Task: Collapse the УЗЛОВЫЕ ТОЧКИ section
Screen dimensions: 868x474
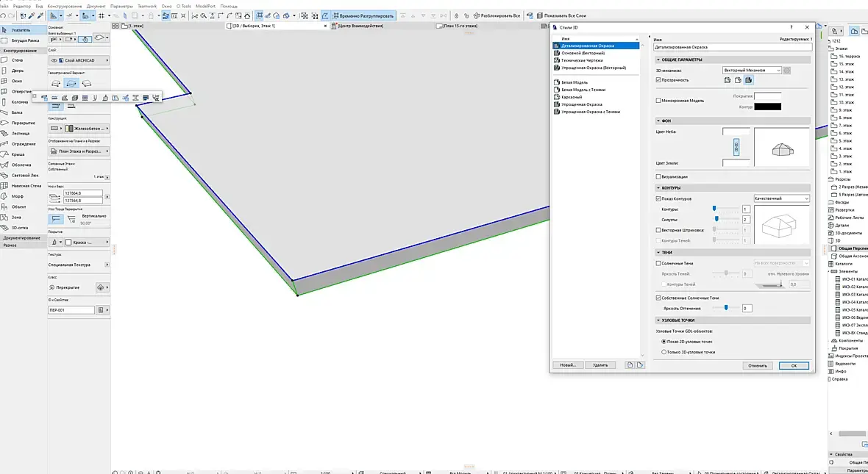Action: (658, 320)
